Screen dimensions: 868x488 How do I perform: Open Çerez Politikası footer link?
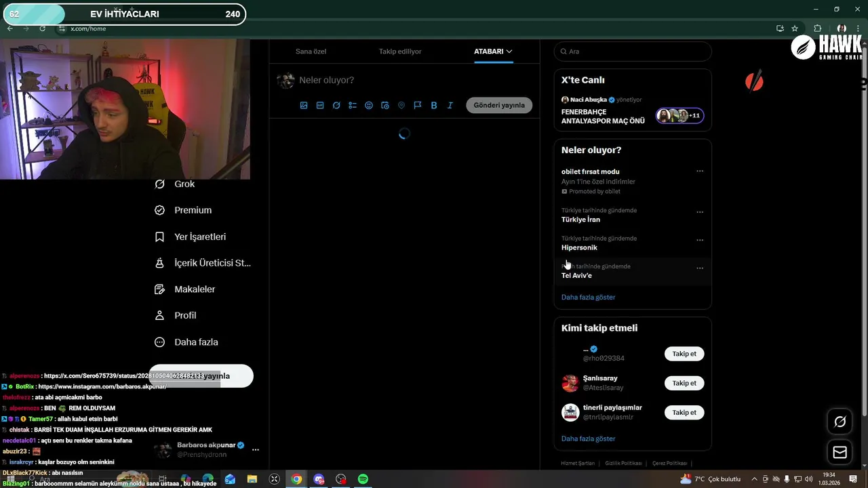(669, 463)
